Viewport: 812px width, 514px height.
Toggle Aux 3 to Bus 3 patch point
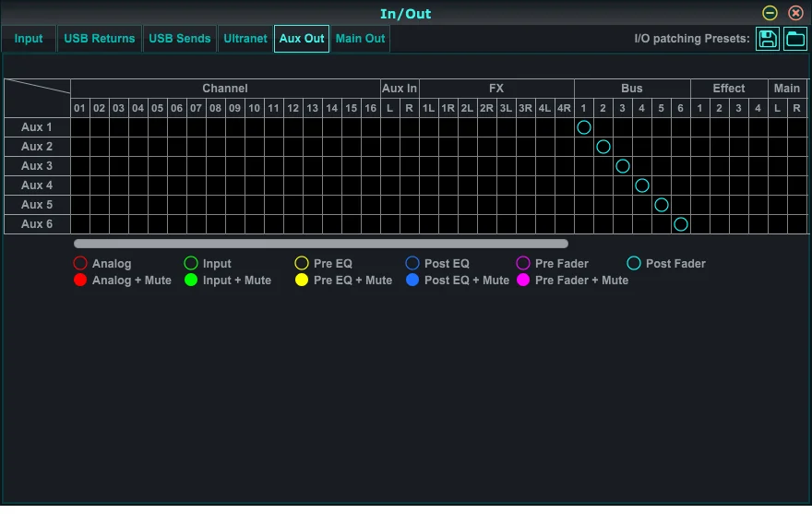623,166
